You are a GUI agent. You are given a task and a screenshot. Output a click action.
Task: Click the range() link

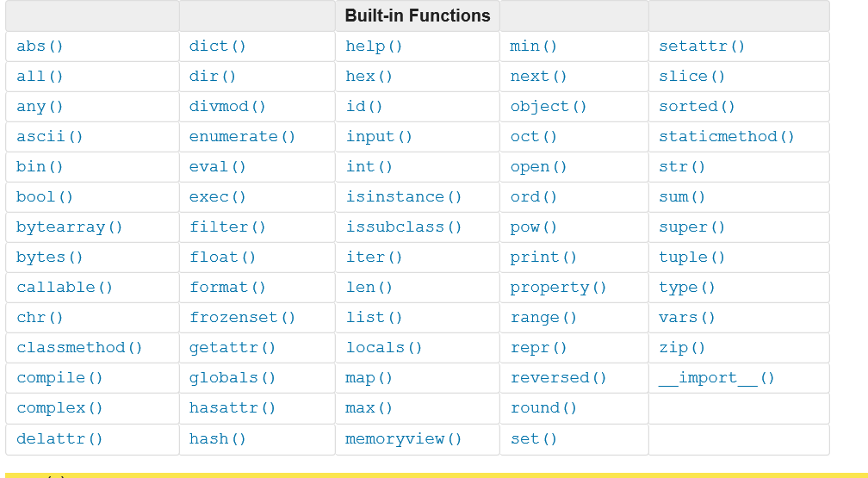coord(543,317)
